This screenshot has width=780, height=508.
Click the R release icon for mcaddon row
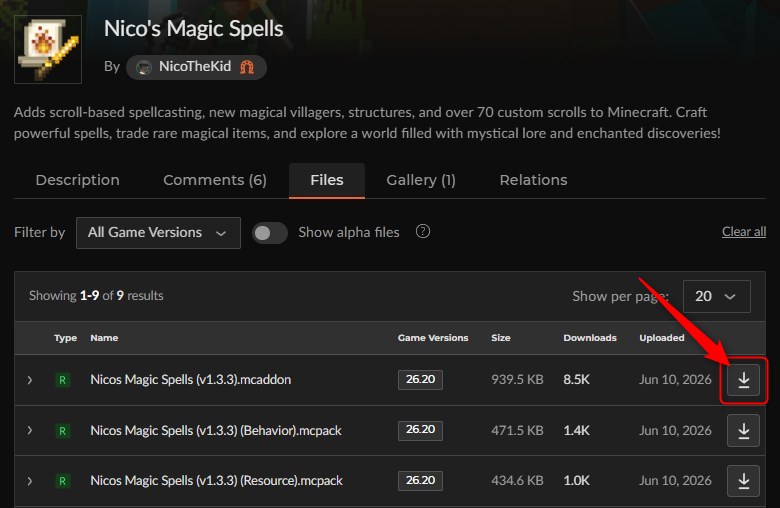click(62, 380)
